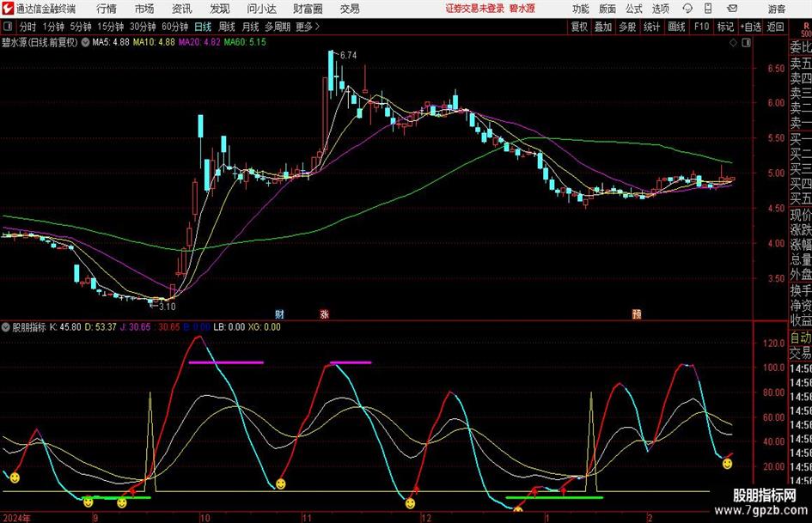
Task: Click the 涨 marker on the chart bottom
Action: click(325, 313)
